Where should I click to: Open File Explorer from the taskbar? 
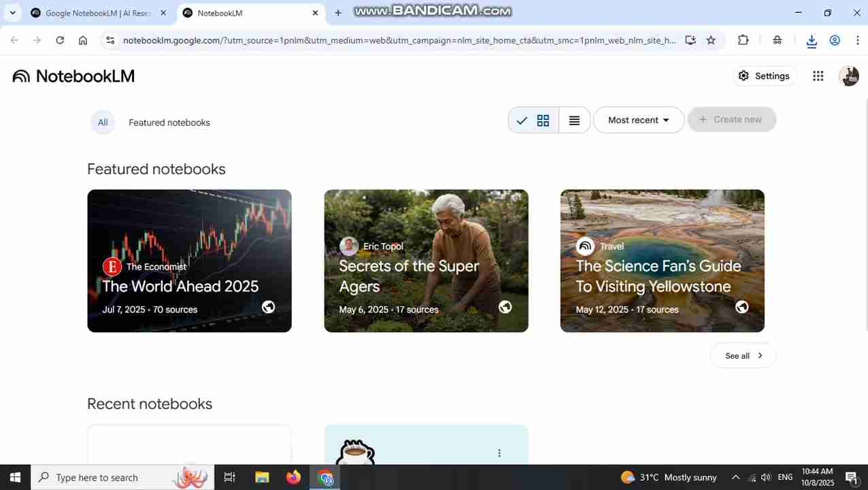[262, 477]
